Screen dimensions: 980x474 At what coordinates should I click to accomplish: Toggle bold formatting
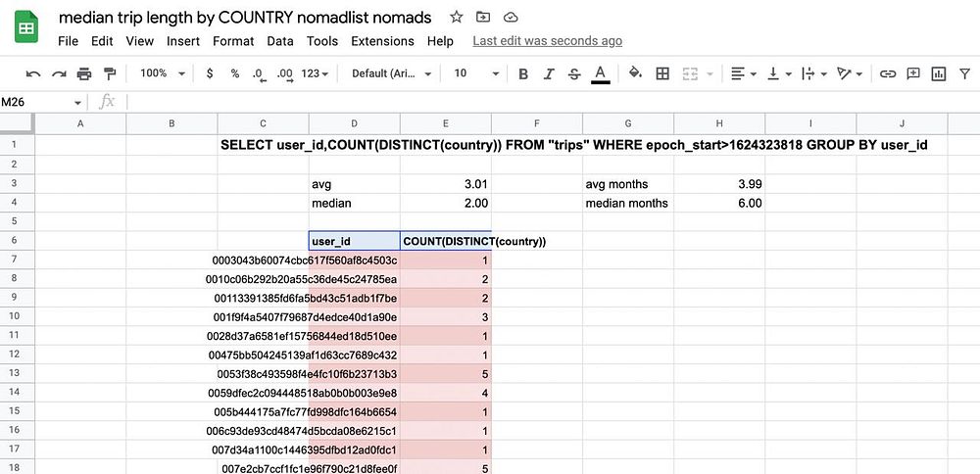[523, 73]
